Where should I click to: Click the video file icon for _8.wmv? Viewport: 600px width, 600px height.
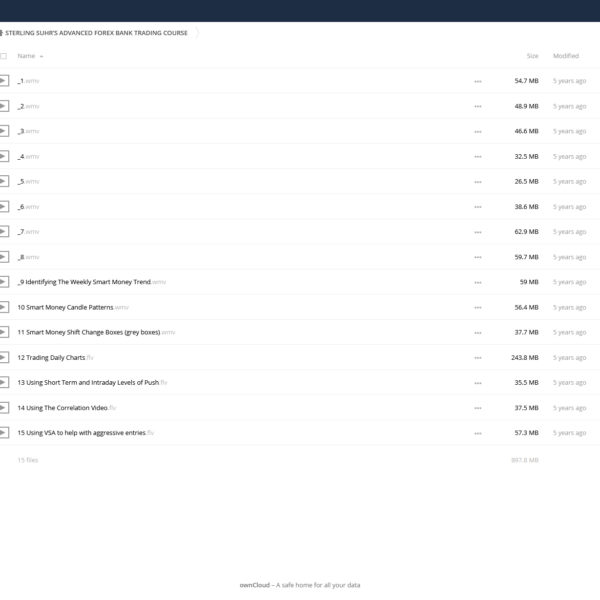[4, 257]
